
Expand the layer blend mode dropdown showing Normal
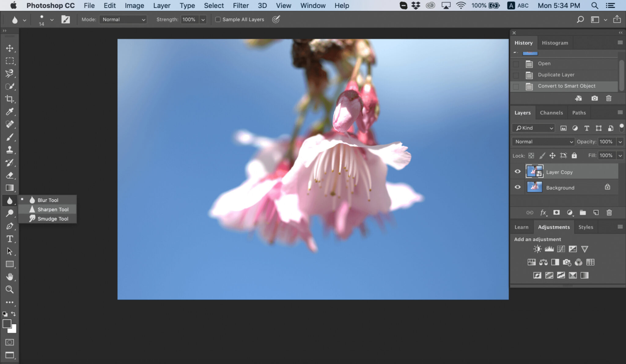point(543,142)
